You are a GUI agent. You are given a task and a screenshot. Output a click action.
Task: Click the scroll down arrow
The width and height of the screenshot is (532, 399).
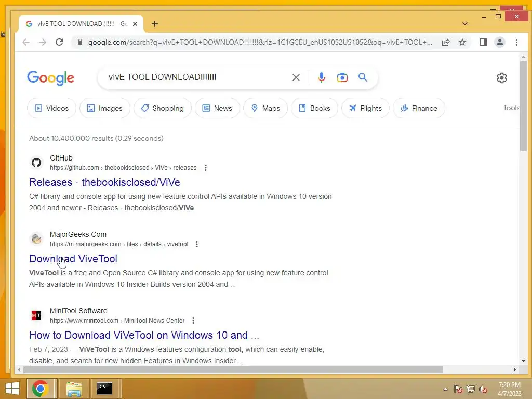click(x=523, y=361)
